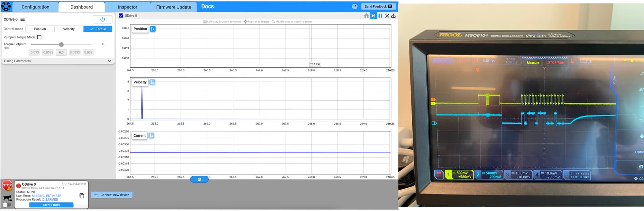Click the 5.00us timebase on oscilloscope
Viewport: 644px width, 211px height.
488,61
